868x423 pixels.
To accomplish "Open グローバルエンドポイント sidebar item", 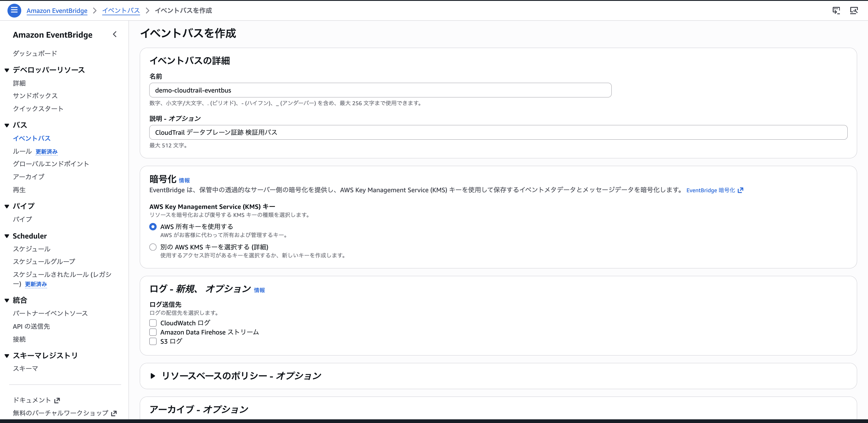I will (51, 164).
